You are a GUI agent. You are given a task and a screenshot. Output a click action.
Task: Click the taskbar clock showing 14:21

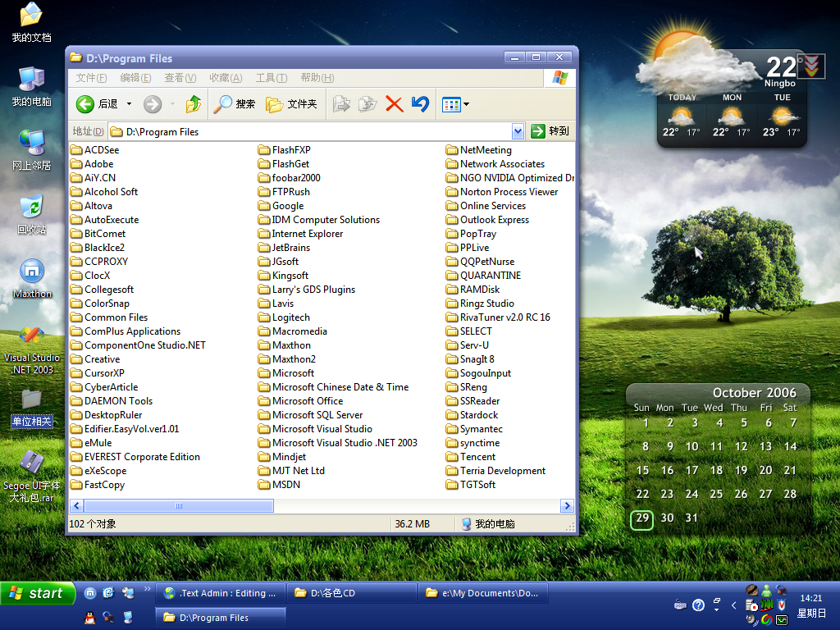811,598
